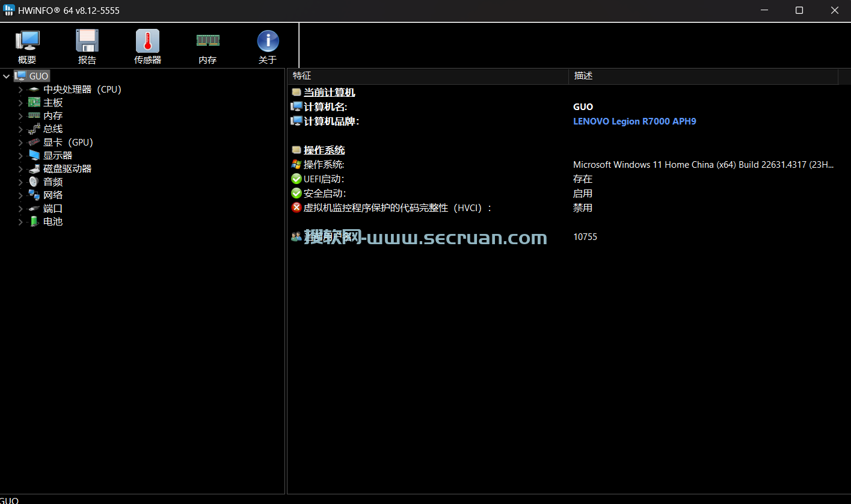Image resolution: width=851 pixels, height=504 pixels.
Task: Click the 中央处理器 (CPU) chip icon
Action: pyautogui.click(x=34, y=90)
